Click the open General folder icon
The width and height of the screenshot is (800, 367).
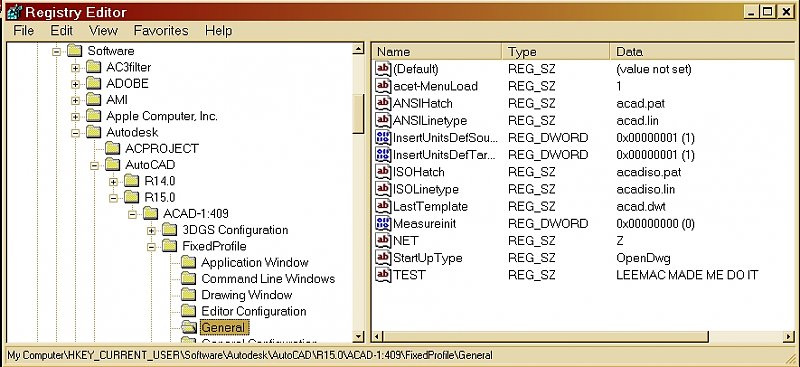189,327
